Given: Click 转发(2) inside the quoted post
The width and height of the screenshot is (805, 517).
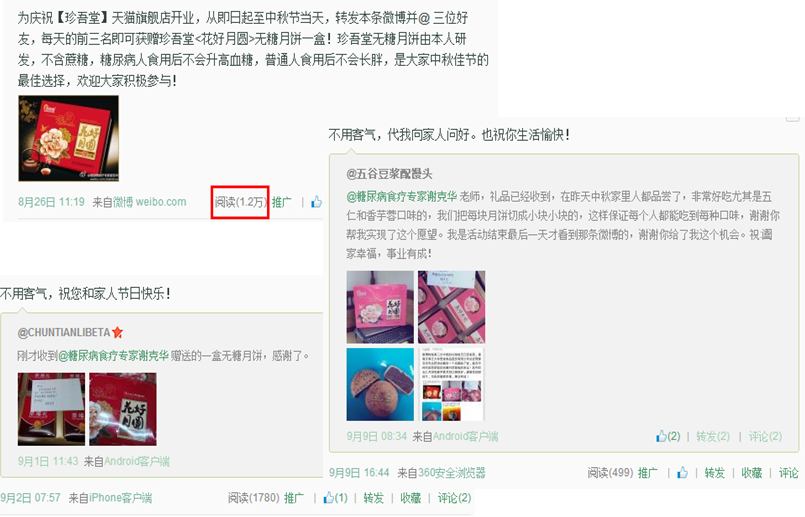Looking at the screenshot, I should point(713,437).
